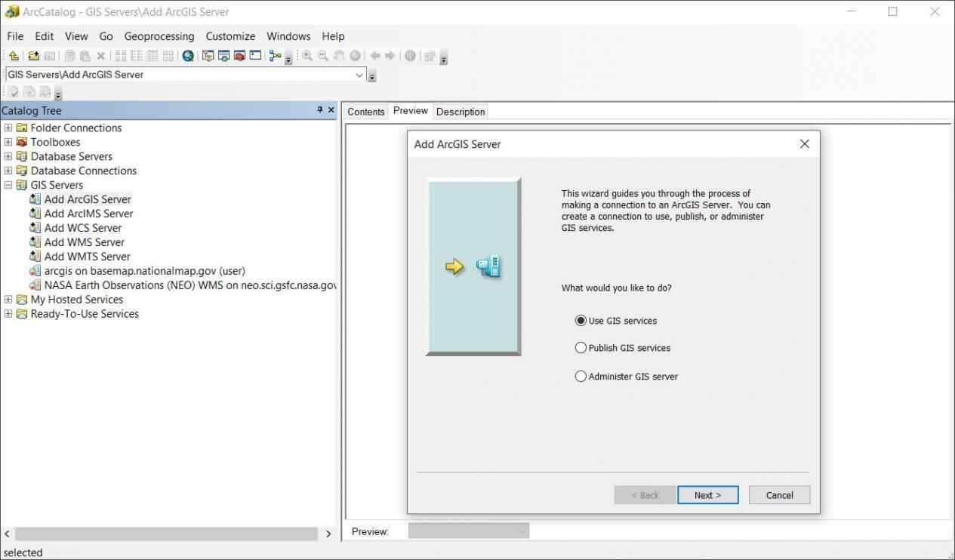
Task: Open the File menu
Action: pos(15,36)
